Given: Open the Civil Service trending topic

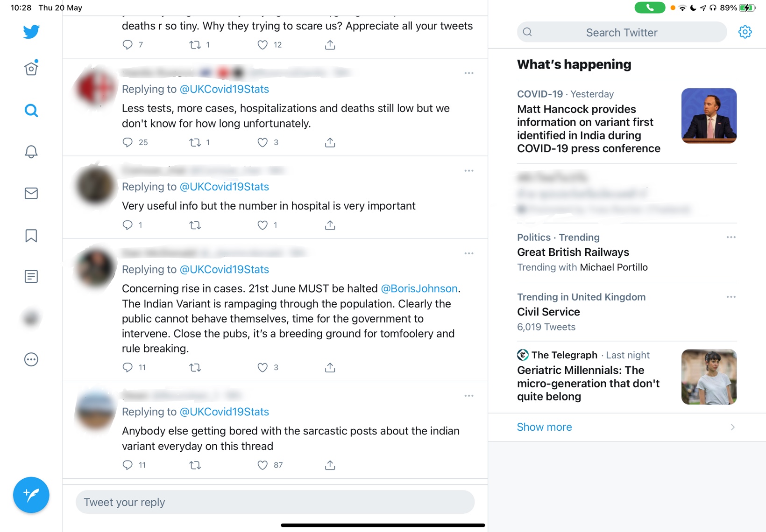Looking at the screenshot, I should coord(627,312).
